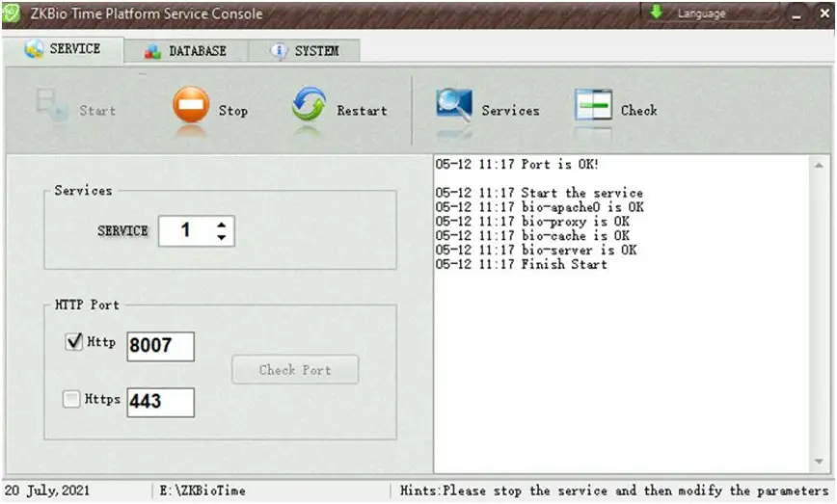Click the greyed-out Start service icon

point(52,105)
